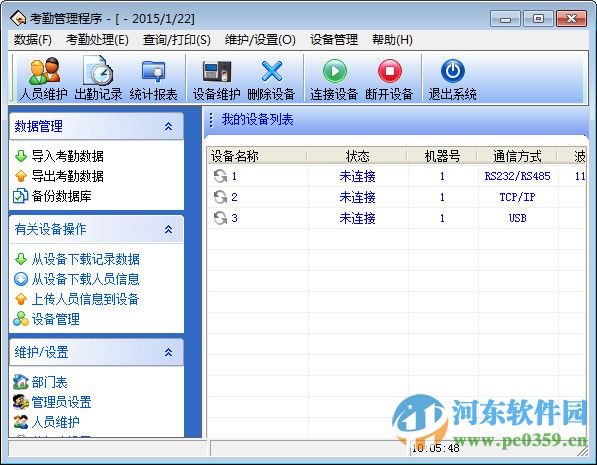The width and height of the screenshot is (597, 465).
Task: Select 机器号 value of device 2
Action: [x=442, y=197]
